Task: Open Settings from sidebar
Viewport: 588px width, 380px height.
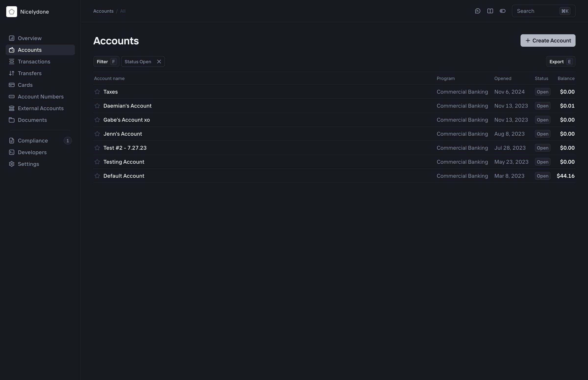Action: point(40,164)
